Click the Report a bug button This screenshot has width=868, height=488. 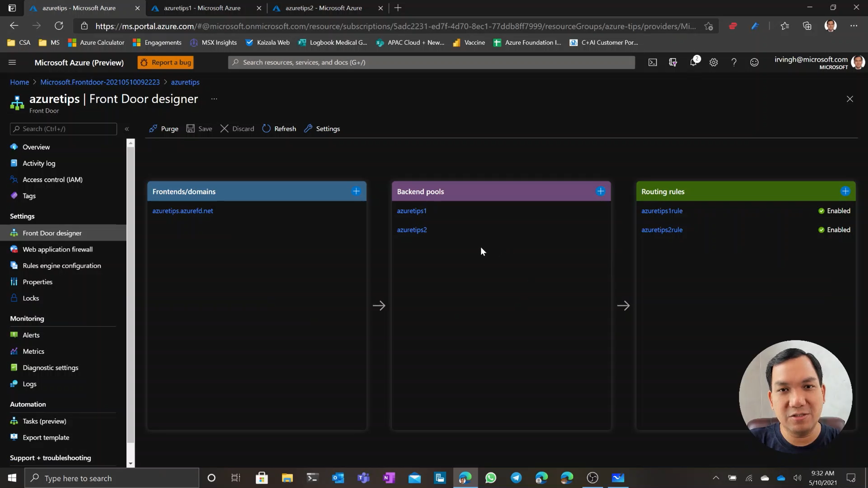pyautogui.click(x=165, y=62)
